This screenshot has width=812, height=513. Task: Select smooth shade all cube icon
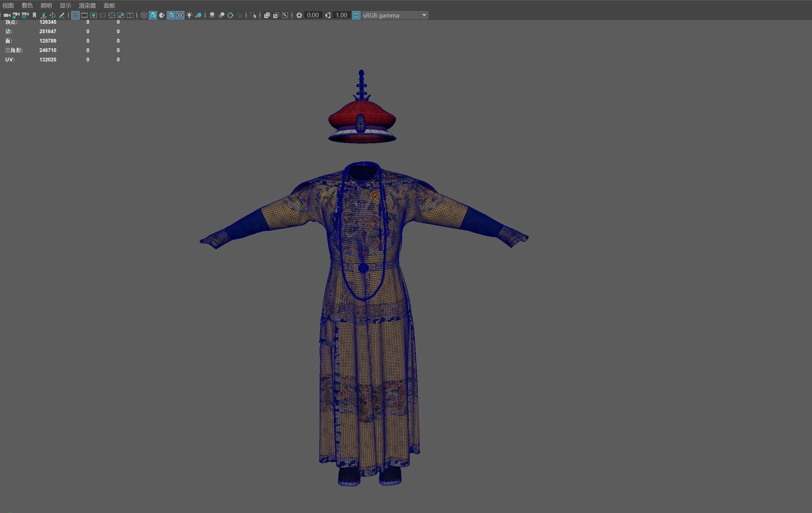[x=153, y=15]
